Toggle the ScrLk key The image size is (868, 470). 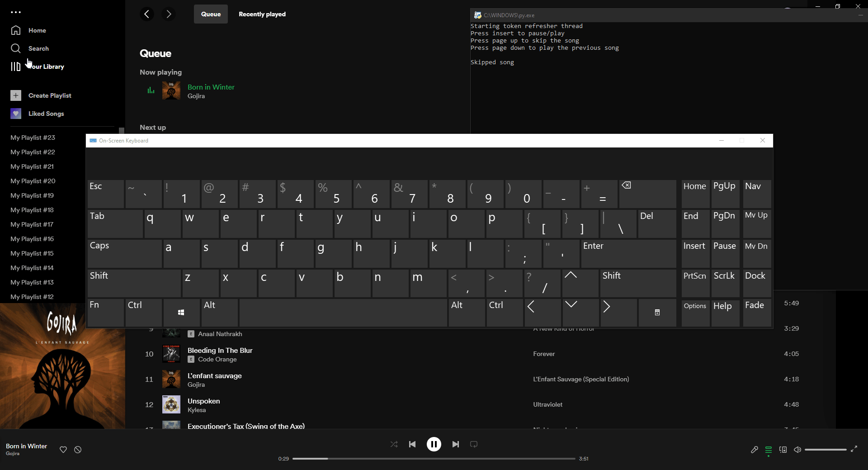[725, 283]
